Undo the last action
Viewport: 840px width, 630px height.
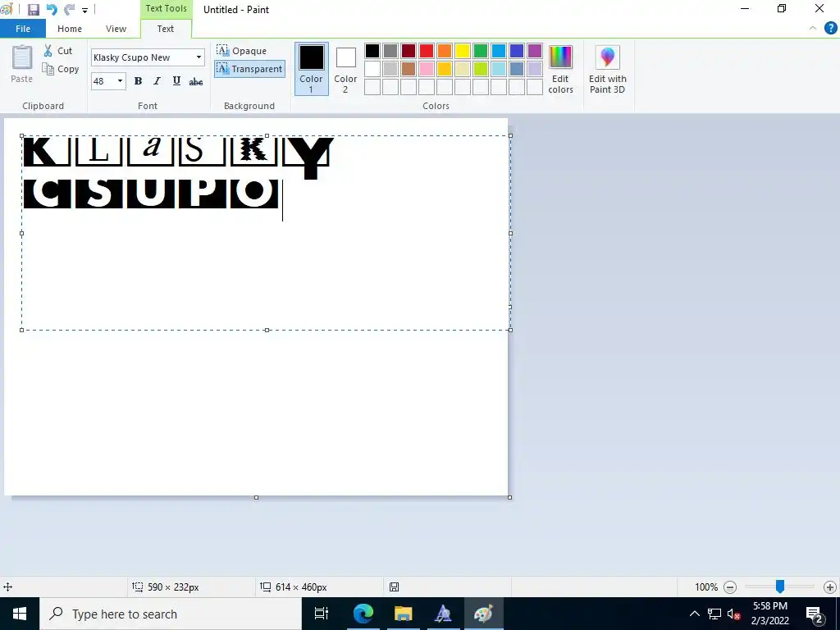(52, 10)
